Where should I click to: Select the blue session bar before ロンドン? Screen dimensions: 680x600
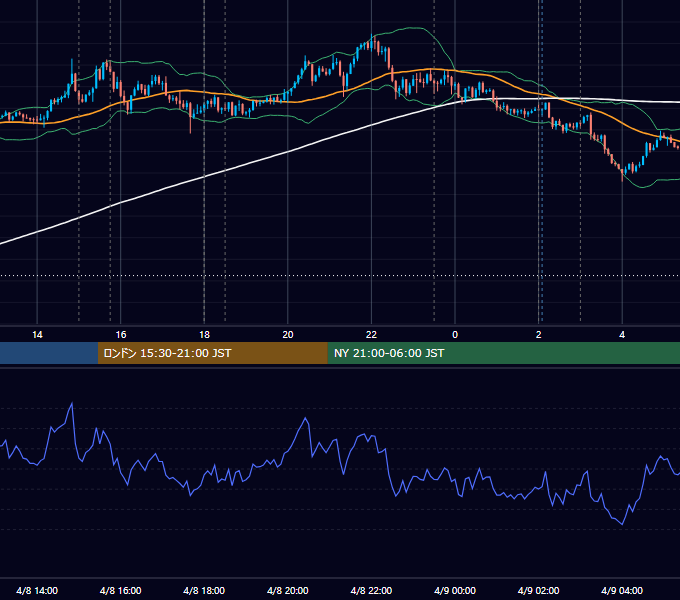(x=49, y=353)
